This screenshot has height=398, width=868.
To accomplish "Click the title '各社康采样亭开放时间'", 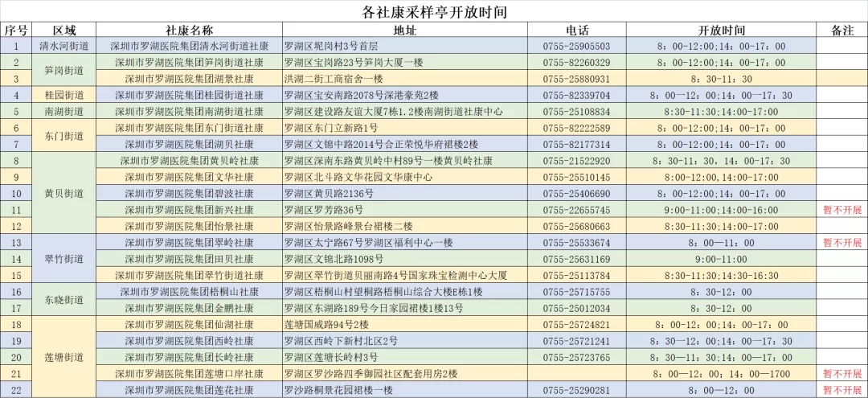I will click(x=434, y=11).
